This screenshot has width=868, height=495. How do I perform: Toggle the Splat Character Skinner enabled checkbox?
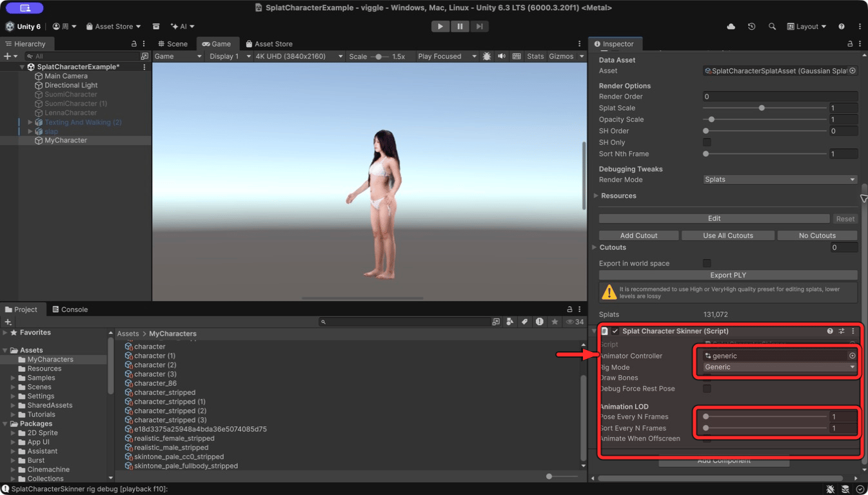click(x=615, y=331)
